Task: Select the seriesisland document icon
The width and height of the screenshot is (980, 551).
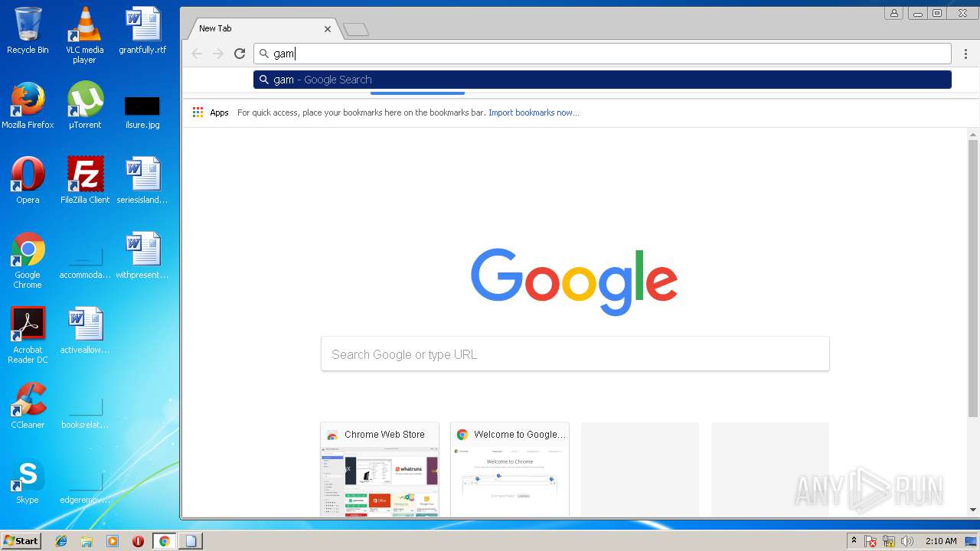Action: (142, 181)
